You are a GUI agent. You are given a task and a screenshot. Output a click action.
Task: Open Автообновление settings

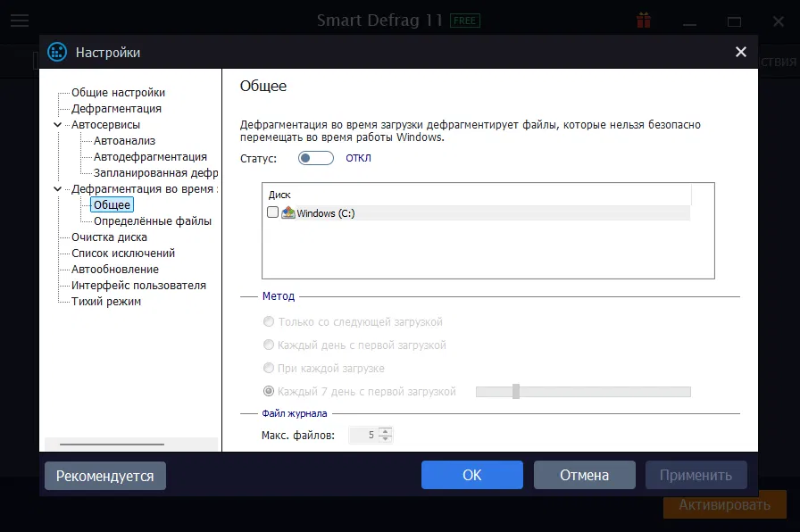[x=115, y=270]
